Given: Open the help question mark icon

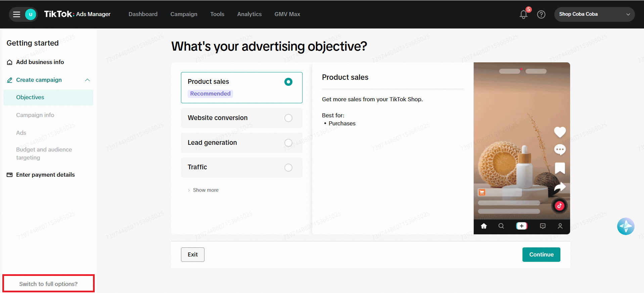Looking at the screenshot, I should click(541, 14).
